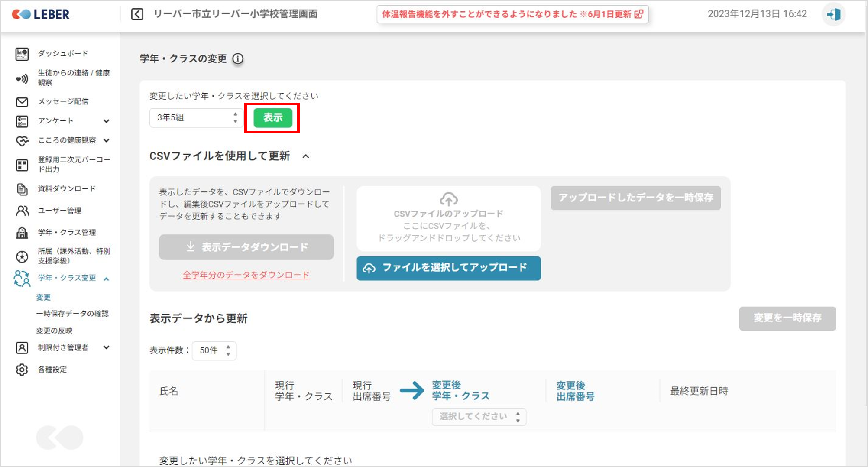The height and width of the screenshot is (467, 868).
Task: Click the 資料ダウンロード document icon
Action: [x=22, y=189]
